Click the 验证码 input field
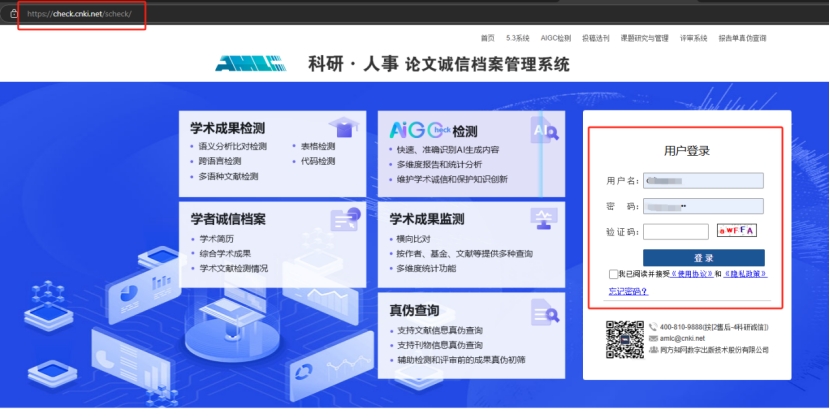The height and width of the screenshot is (419, 830). coord(675,232)
